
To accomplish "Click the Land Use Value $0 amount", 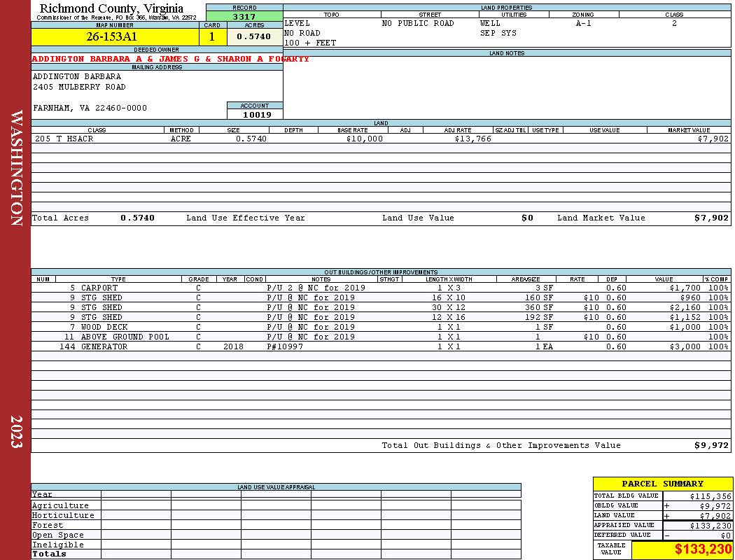I will [x=527, y=218].
